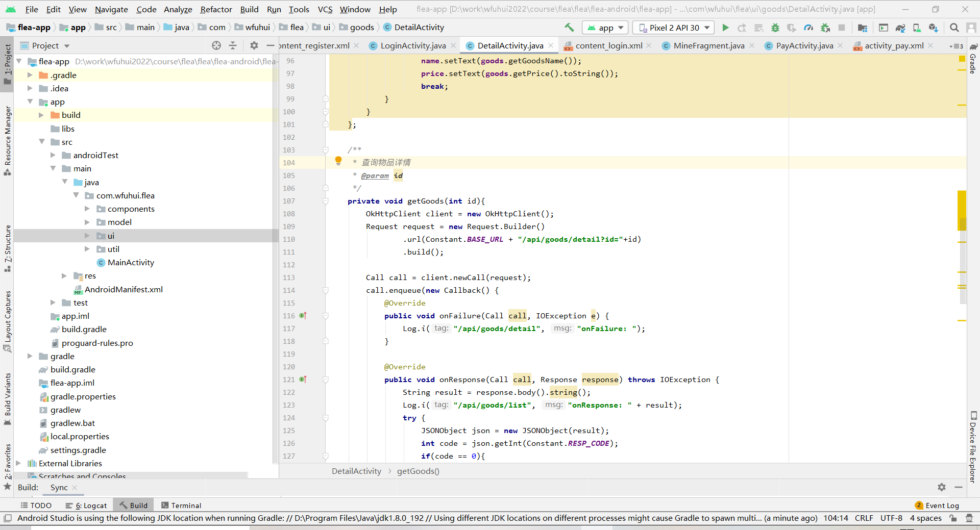Open the AVD Manager device icon
Viewport: 980px width, 530px height.
917,28
